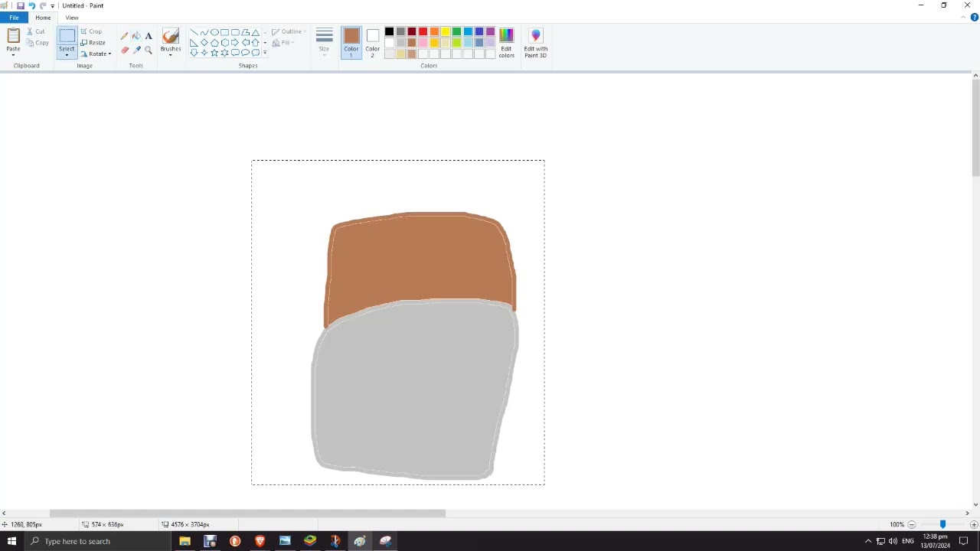Open the Paint help icon
This screenshot has width=980, height=551.
[x=974, y=18]
